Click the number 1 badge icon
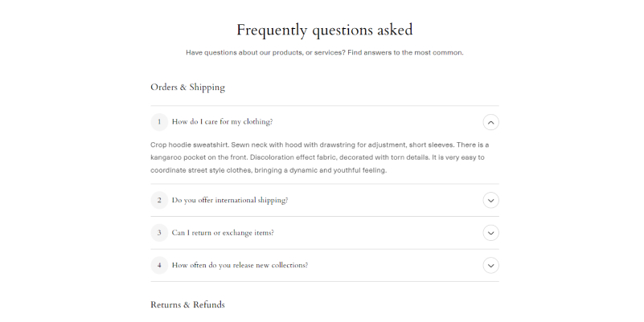644x322 pixels. pyautogui.click(x=159, y=122)
